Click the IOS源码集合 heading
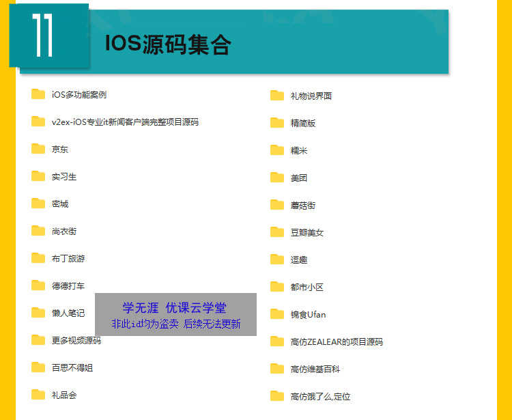 [168, 44]
